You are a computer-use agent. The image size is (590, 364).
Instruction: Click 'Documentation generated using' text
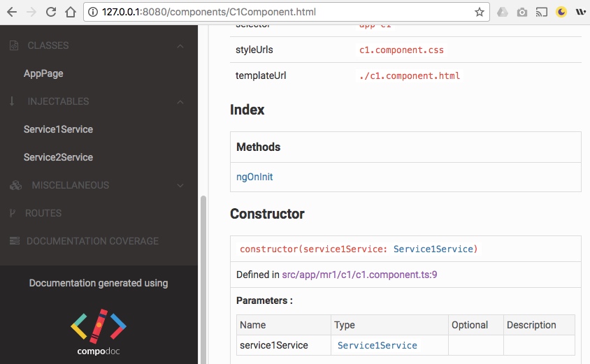pos(99,283)
